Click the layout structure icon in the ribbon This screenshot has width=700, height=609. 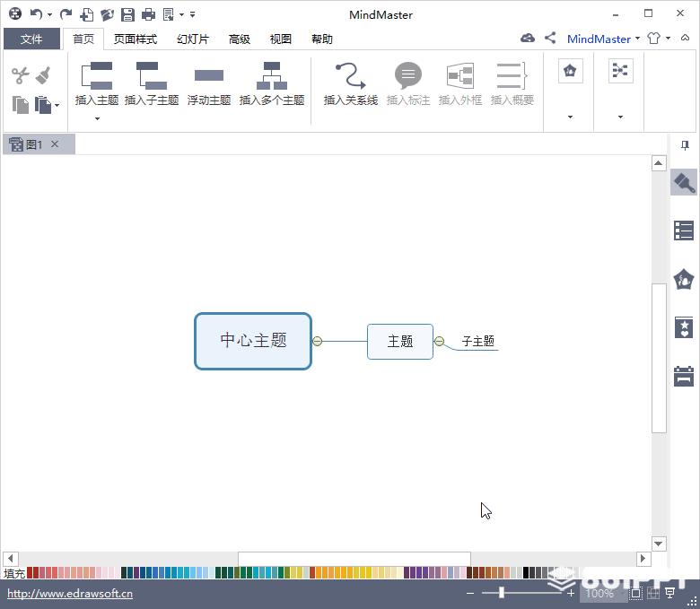[620, 71]
